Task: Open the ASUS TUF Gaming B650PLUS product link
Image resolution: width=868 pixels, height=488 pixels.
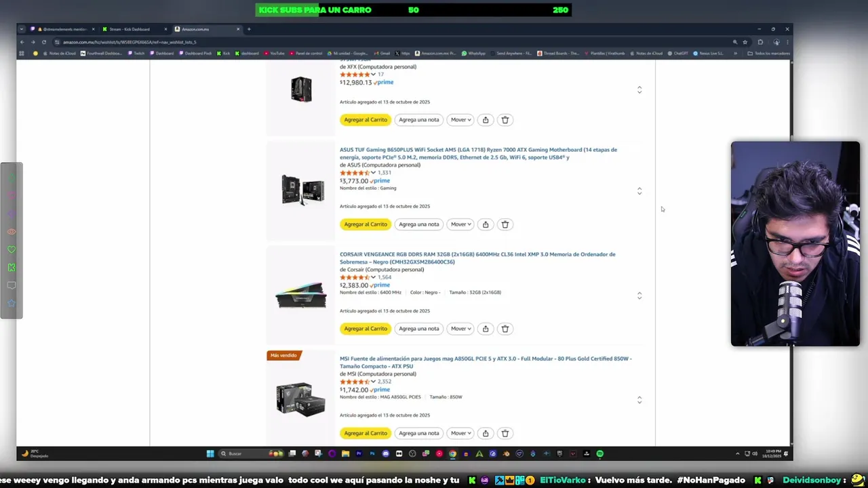Action: [x=478, y=154]
